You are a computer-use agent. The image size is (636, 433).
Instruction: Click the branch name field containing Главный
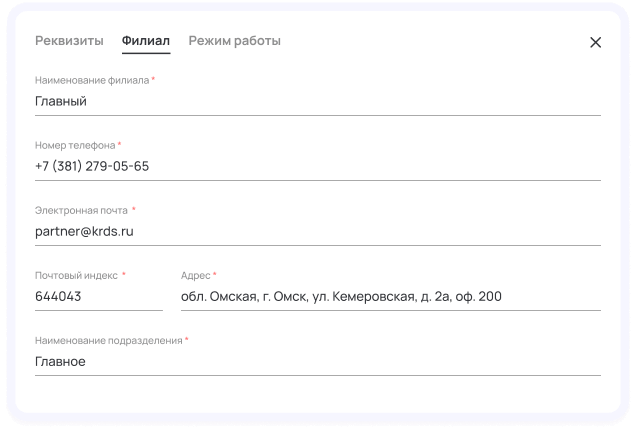click(317, 101)
